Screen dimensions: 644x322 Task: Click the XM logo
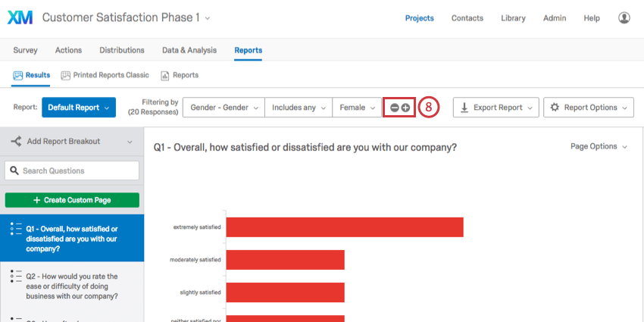(20, 18)
